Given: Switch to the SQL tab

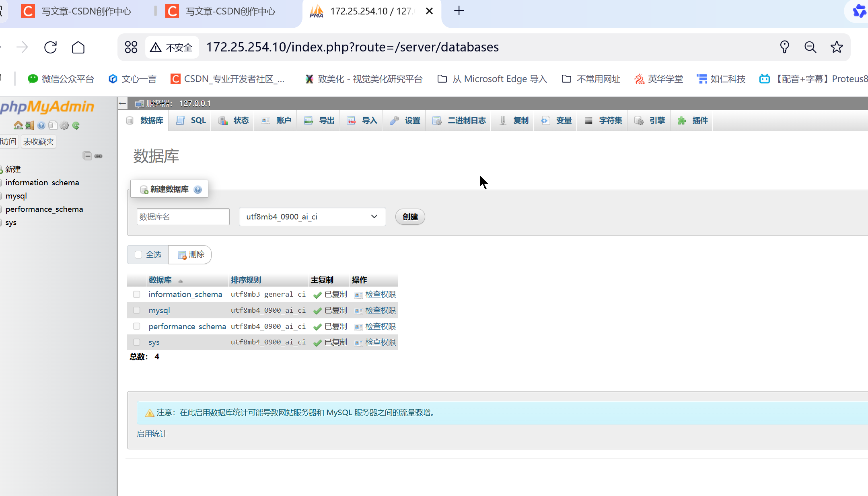Looking at the screenshot, I should (191, 120).
